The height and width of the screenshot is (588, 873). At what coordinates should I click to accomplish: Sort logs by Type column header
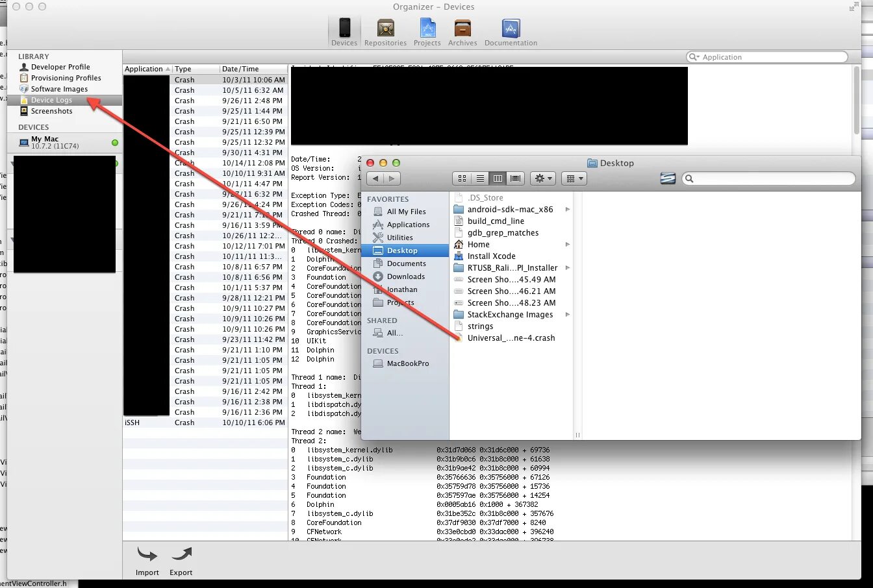tap(196, 69)
